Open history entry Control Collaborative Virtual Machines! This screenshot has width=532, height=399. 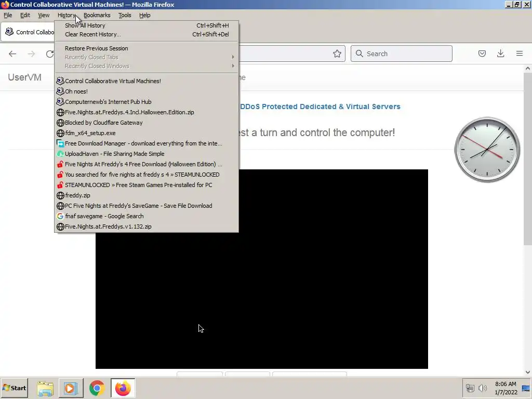(x=147, y=81)
